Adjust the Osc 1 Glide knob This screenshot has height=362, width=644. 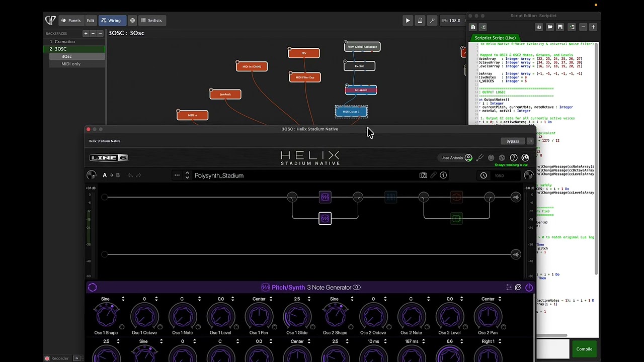[x=297, y=316]
